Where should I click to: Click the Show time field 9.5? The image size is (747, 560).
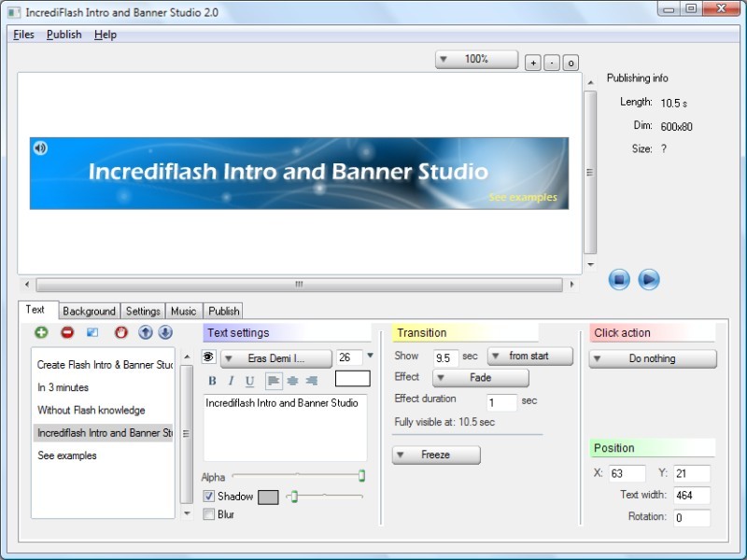[x=445, y=357]
